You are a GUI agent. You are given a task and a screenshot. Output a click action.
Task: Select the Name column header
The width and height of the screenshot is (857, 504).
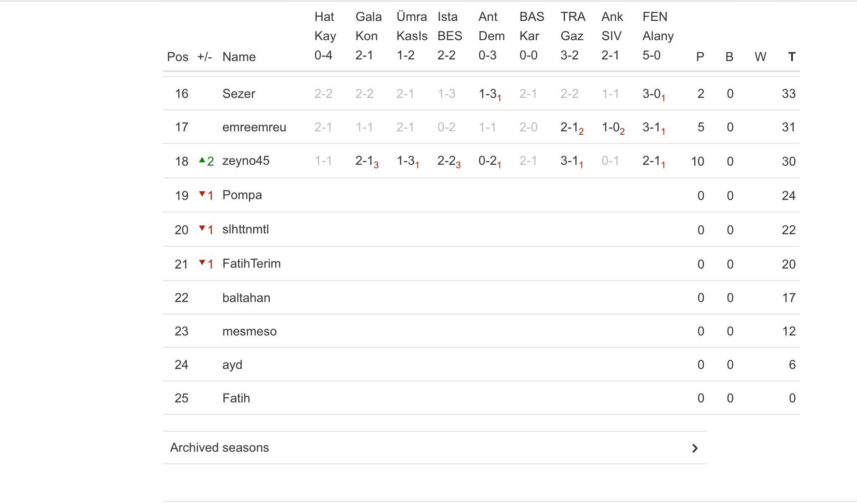coord(239,56)
